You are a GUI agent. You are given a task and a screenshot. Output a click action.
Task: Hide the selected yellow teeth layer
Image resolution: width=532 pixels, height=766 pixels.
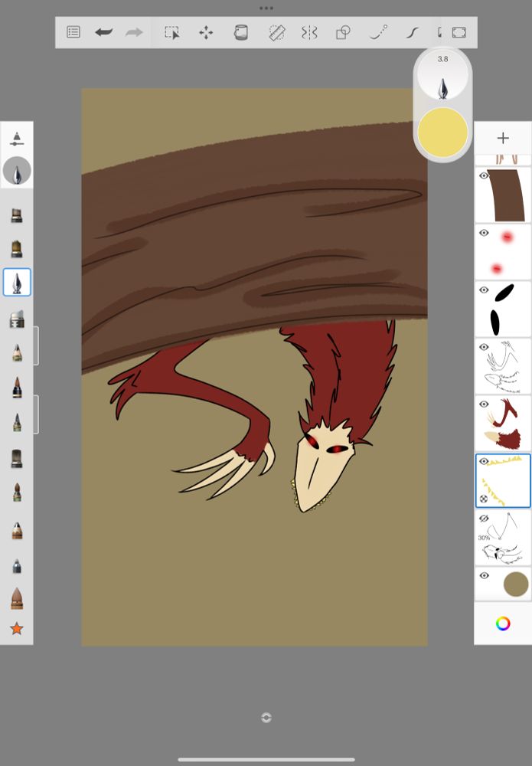click(484, 461)
